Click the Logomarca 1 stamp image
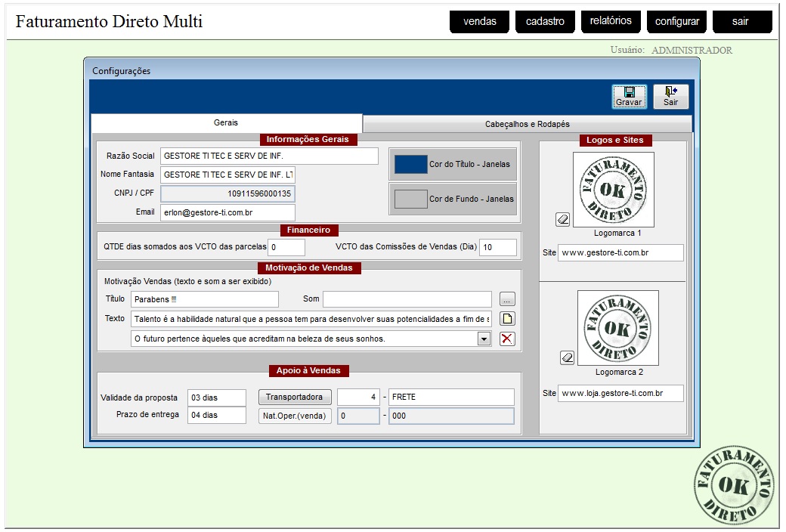 point(613,190)
